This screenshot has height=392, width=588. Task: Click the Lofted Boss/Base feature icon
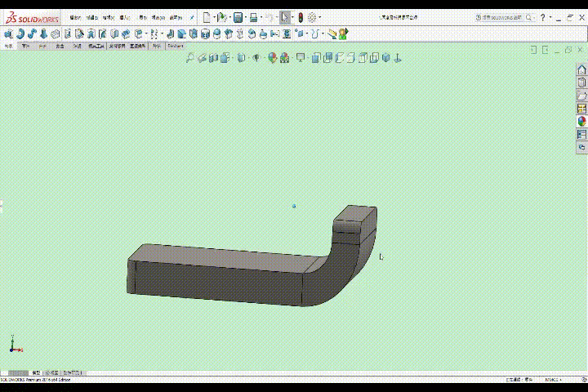(43, 34)
